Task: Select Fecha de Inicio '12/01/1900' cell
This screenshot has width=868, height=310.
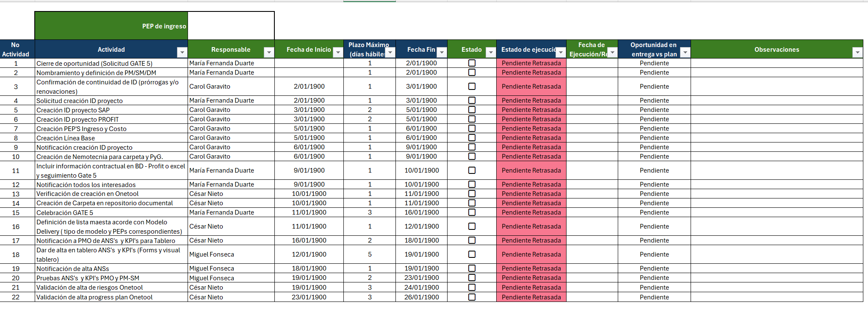Action: pos(309,254)
